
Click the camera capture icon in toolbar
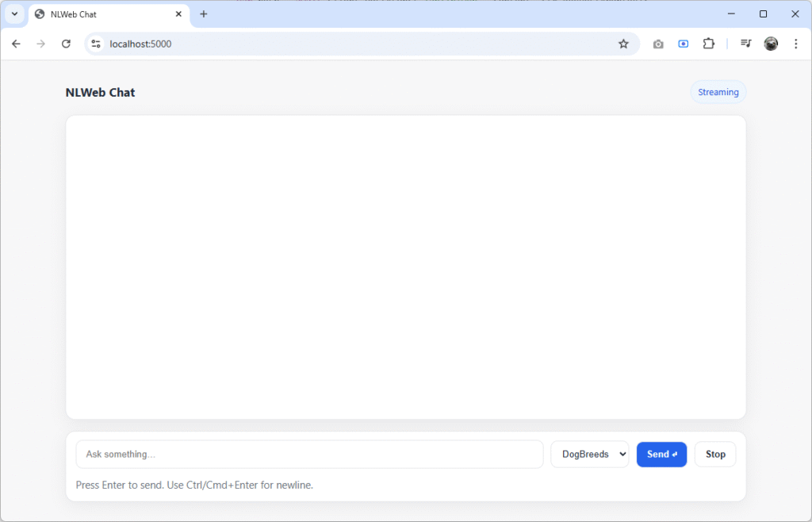658,44
